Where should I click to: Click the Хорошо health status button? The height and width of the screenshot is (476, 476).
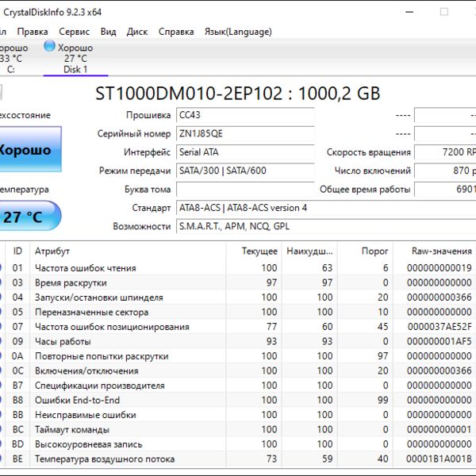[30, 149]
